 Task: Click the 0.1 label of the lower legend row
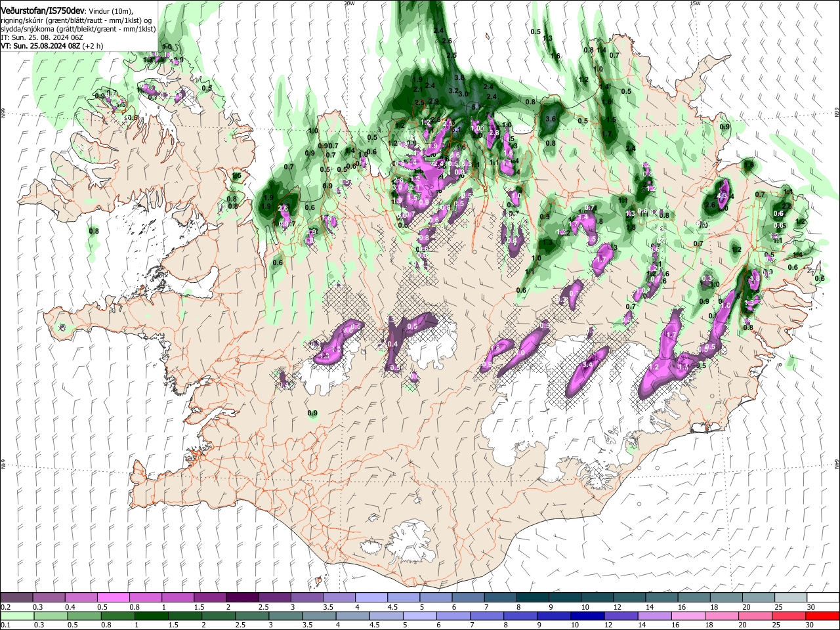(x=6, y=625)
